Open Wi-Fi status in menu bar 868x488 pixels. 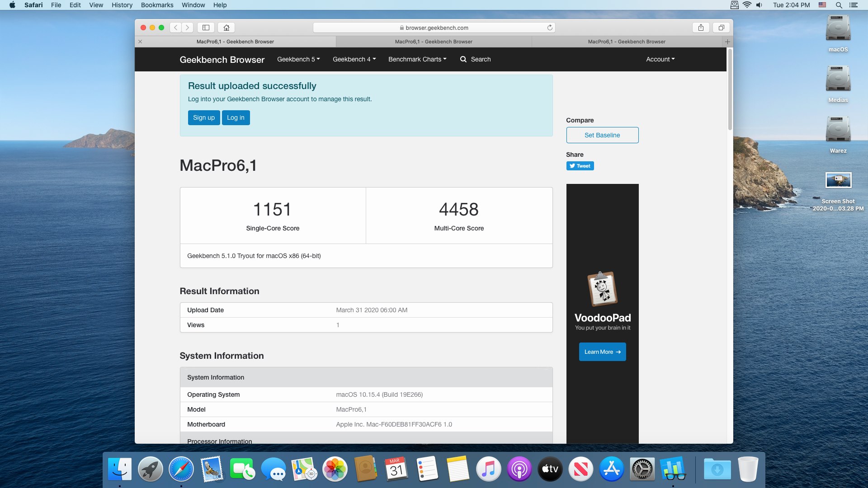click(x=747, y=5)
